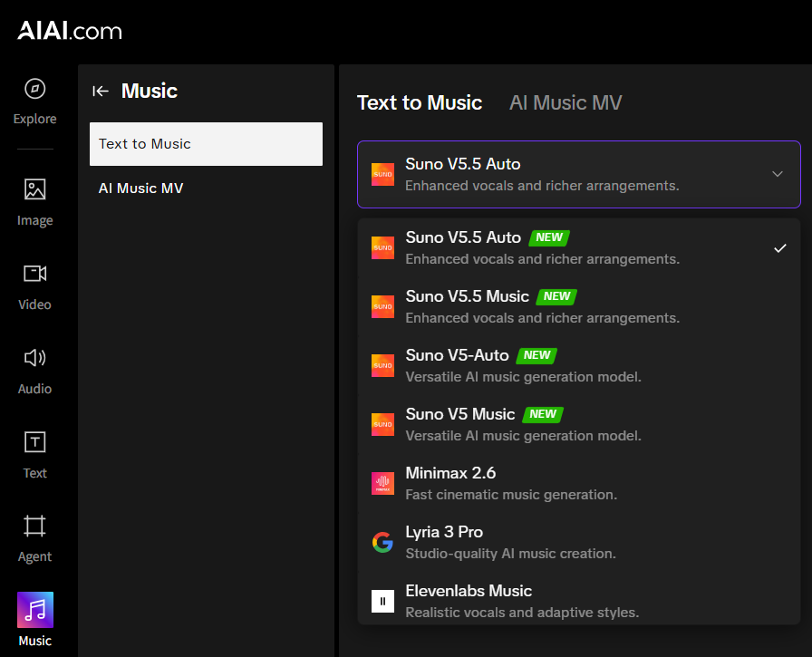The width and height of the screenshot is (812, 657).
Task: Click Suno icon beside Suno V5-Auto
Action: 382,366
